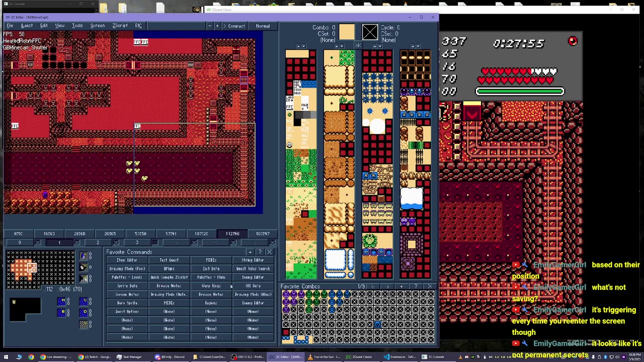
Task: Select layer 1 button
Action: pyautogui.click(x=59, y=242)
